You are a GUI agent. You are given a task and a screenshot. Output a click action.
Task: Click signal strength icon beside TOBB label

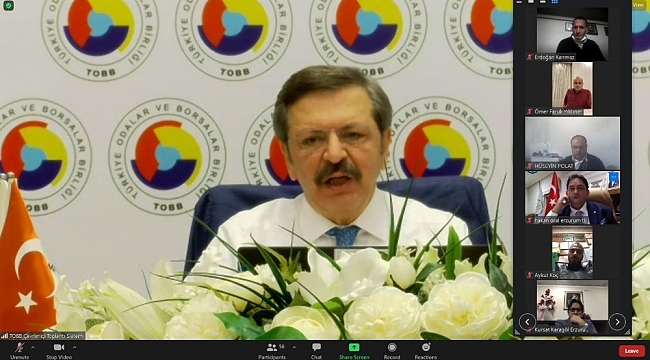point(5,336)
